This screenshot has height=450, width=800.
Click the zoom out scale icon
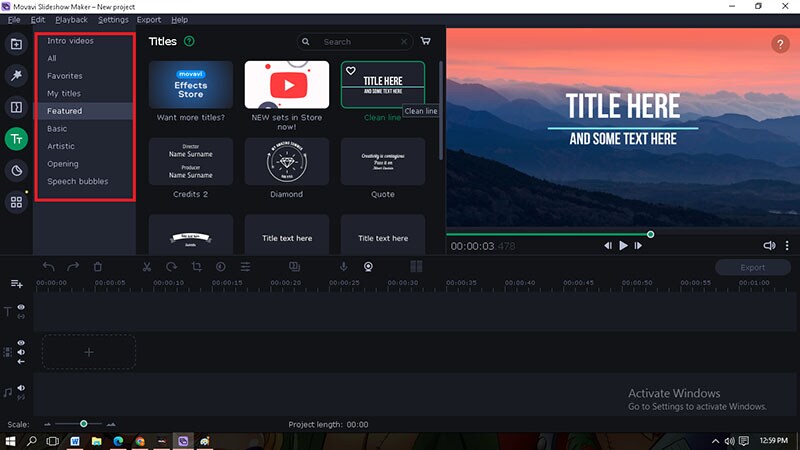point(47,424)
